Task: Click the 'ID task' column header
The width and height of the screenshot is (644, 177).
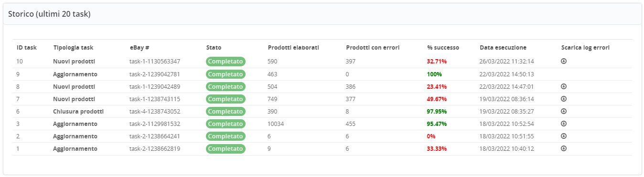Action: 27,48
